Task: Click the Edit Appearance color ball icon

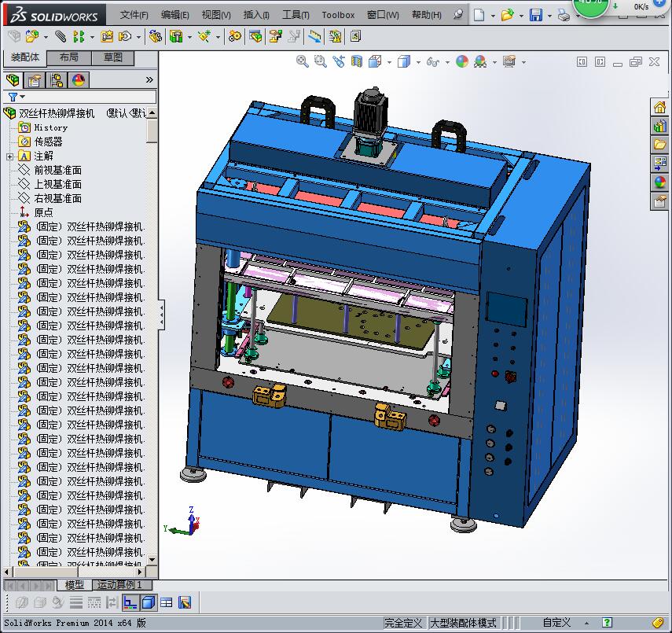Action: click(x=462, y=61)
